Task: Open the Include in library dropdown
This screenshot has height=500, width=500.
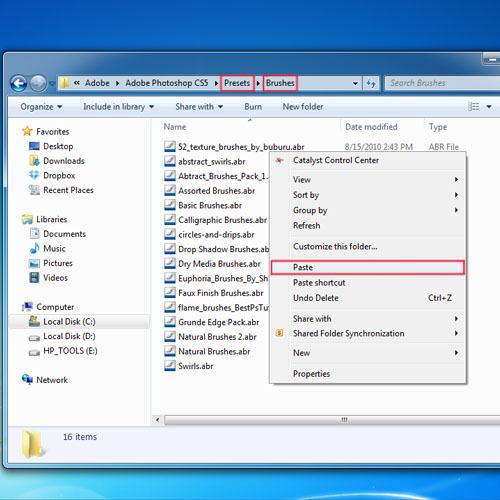Action: (119, 107)
